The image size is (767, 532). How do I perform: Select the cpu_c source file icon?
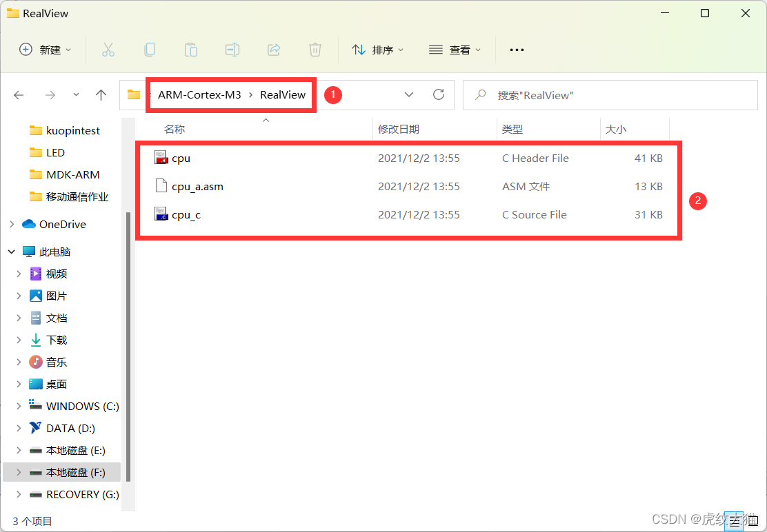[x=161, y=214]
